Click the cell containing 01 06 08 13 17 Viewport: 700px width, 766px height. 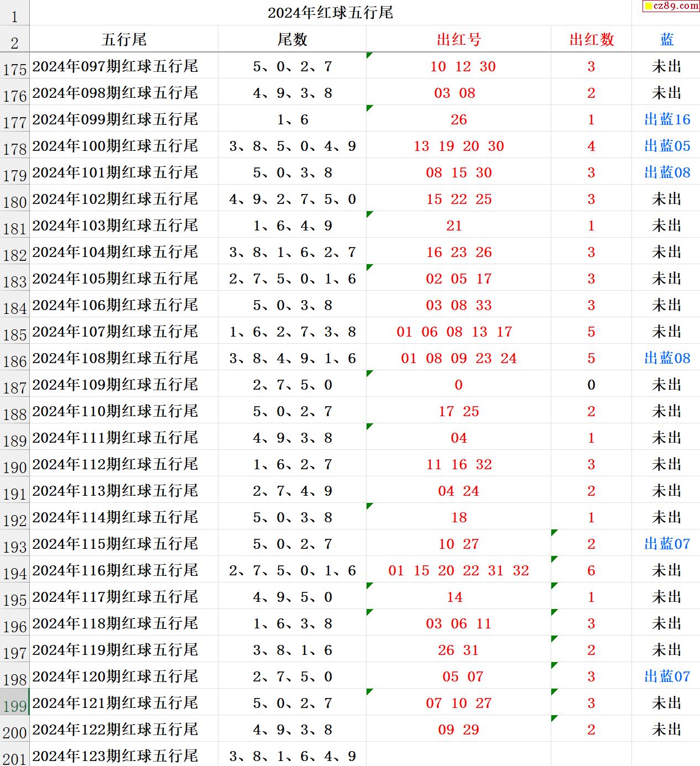pos(454,332)
